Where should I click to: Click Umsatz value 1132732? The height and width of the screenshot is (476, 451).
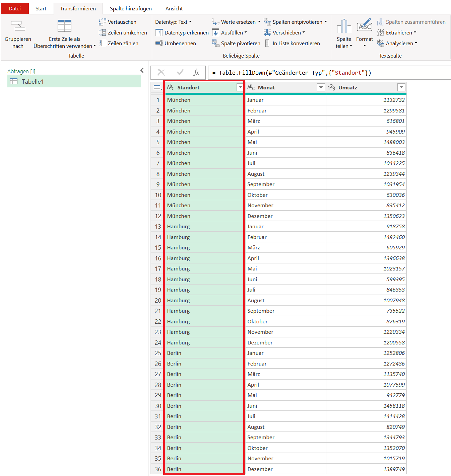click(366, 100)
